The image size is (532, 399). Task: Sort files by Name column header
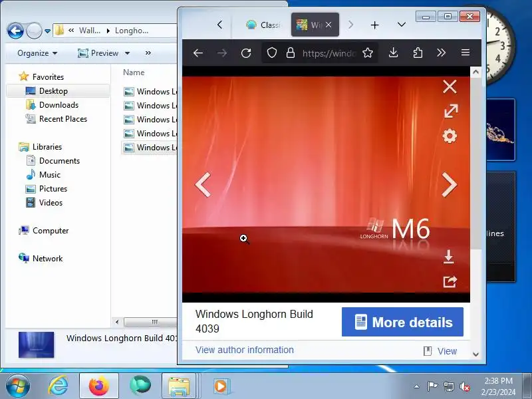point(134,72)
